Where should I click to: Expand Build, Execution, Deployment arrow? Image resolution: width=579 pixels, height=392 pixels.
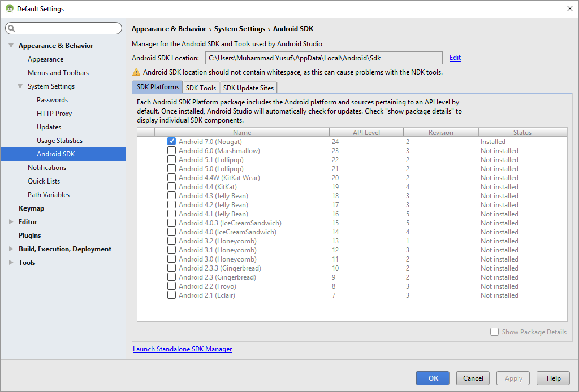click(x=11, y=249)
